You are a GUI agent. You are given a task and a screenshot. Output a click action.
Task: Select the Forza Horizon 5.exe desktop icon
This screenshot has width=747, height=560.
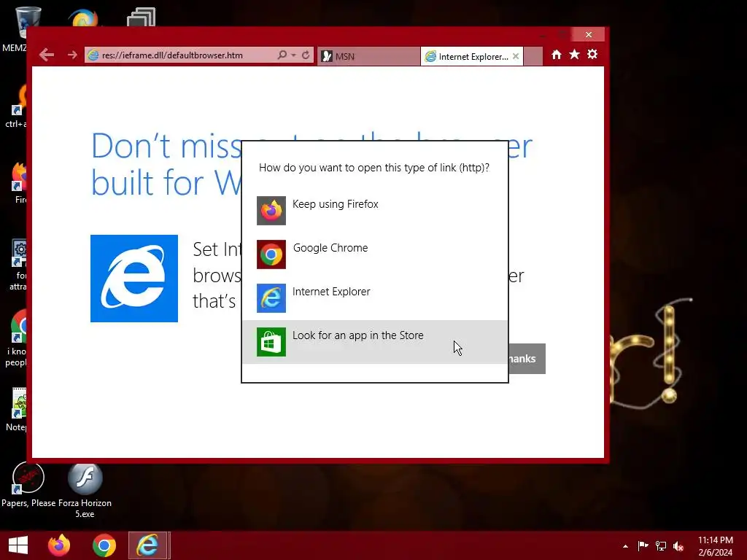coord(85,491)
